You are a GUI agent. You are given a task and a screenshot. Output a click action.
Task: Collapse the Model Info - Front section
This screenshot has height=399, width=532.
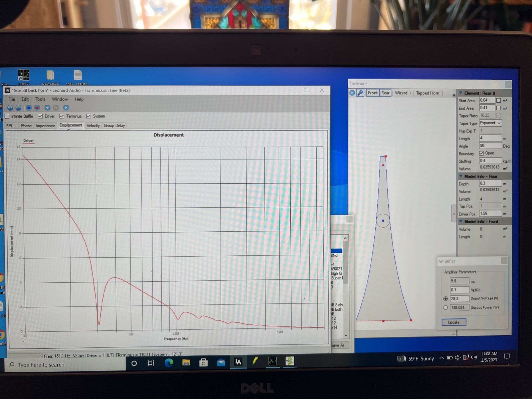pyautogui.click(x=461, y=221)
